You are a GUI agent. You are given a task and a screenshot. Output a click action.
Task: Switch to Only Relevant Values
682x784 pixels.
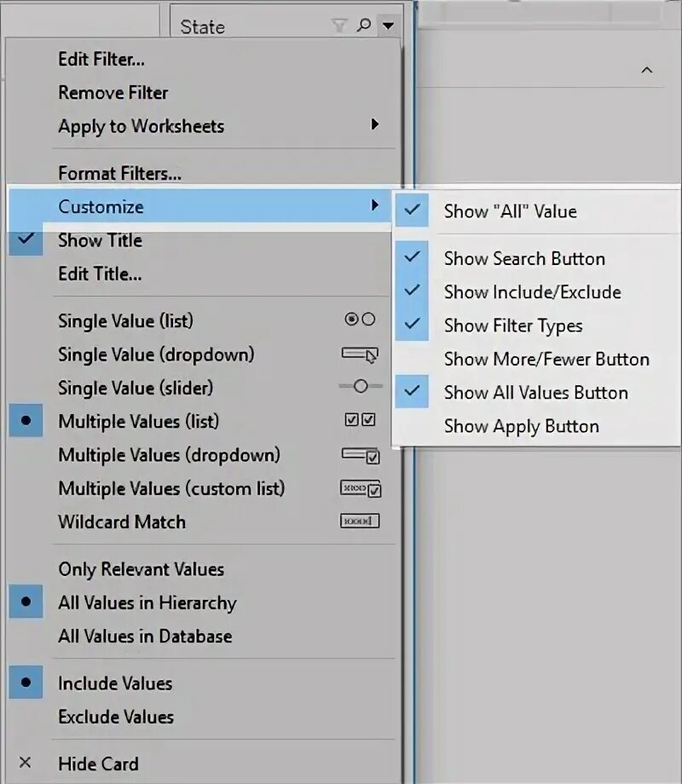click(x=141, y=568)
